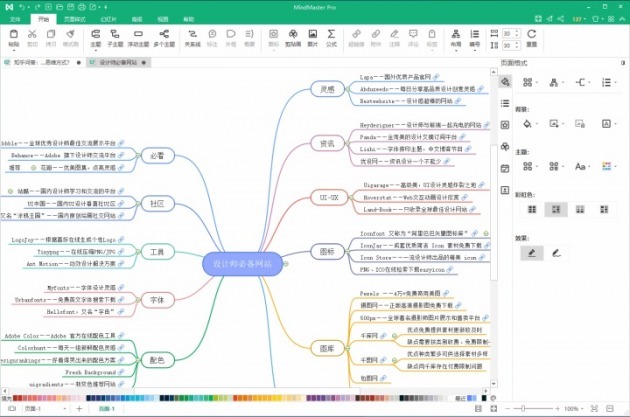
Task: Insert a Subtopic (子主题)
Action: click(115, 38)
